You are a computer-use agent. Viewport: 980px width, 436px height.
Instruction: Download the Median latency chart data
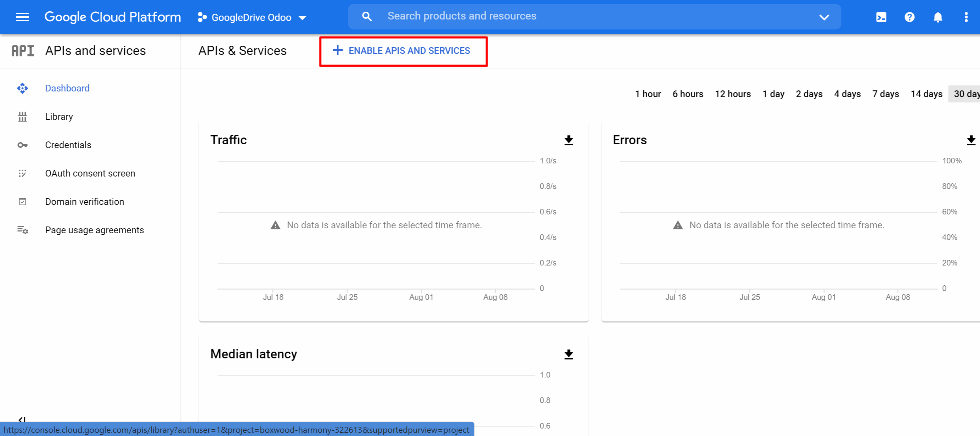[569, 354]
